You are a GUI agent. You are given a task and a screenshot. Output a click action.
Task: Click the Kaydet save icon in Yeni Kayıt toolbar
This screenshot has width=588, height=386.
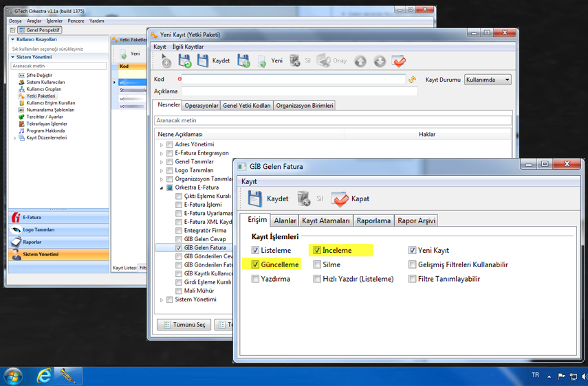click(x=203, y=60)
